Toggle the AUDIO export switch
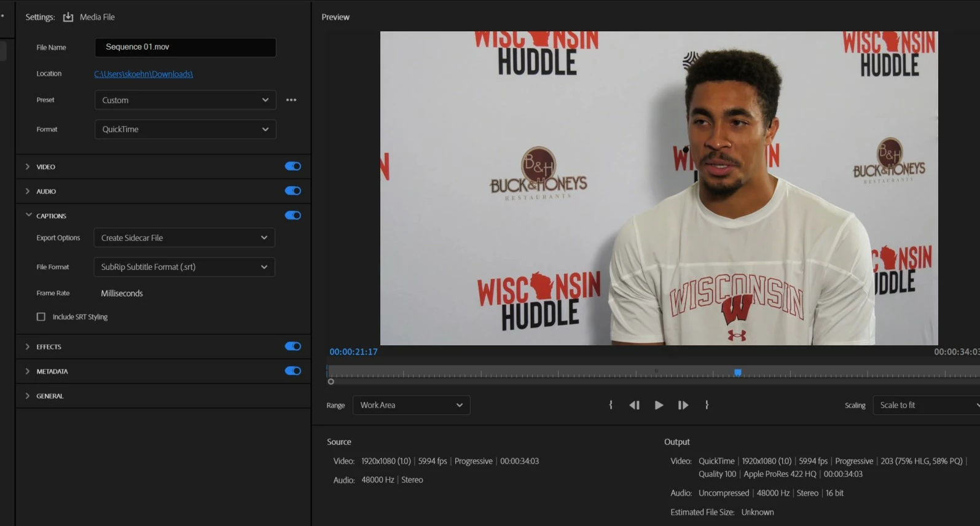 [293, 190]
